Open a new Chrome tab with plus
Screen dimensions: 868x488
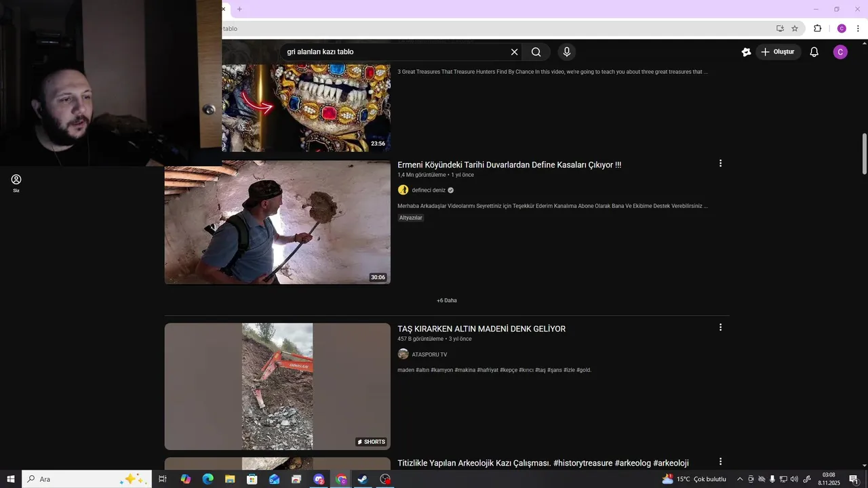click(239, 9)
